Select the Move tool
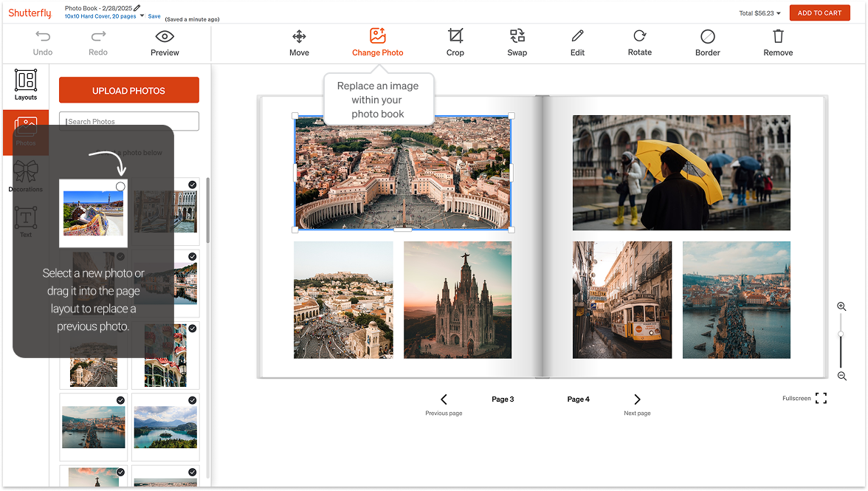The width and height of the screenshot is (868, 491). pos(299,43)
